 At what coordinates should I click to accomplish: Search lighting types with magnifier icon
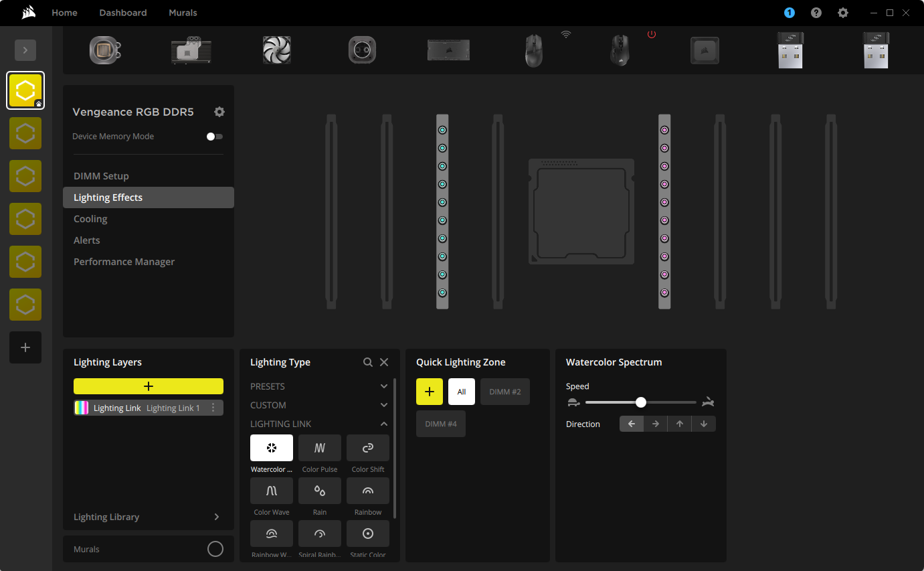click(x=368, y=362)
